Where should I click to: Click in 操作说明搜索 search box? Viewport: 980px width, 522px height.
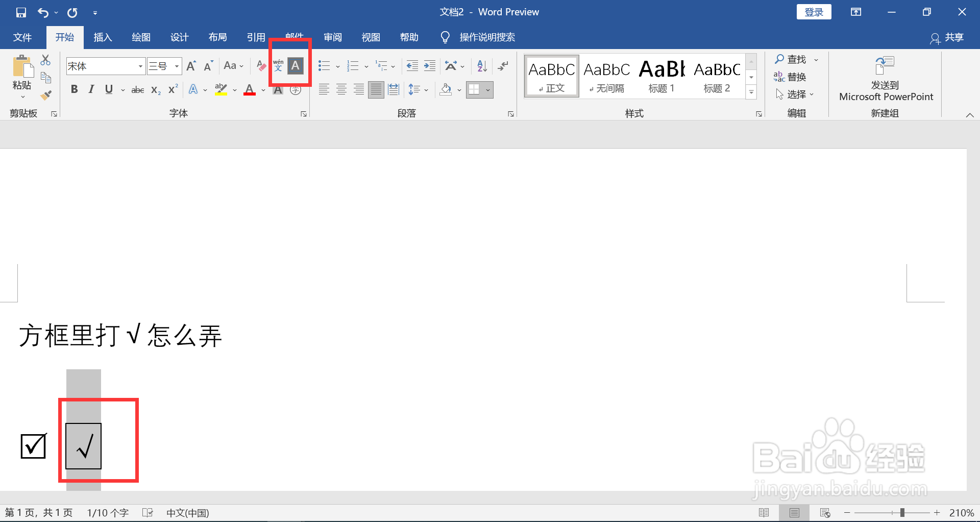pyautogui.click(x=487, y=37)
